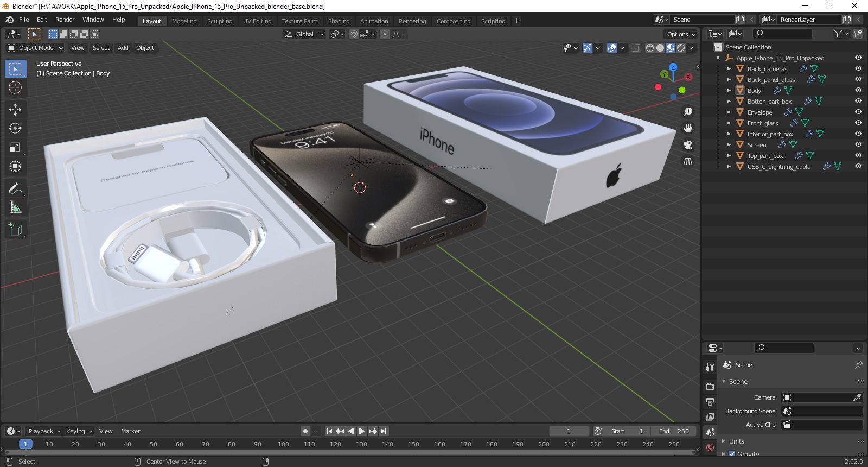Open the Options dropdown
This screenshot has height=467, width=868.
(681, 34)
